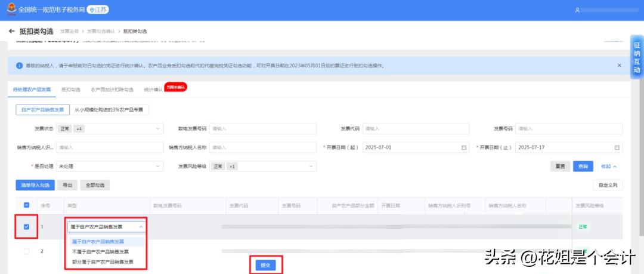Click the 发票代码 input field
The width and height of the screenshot is (644, 274).
(416, 129)
